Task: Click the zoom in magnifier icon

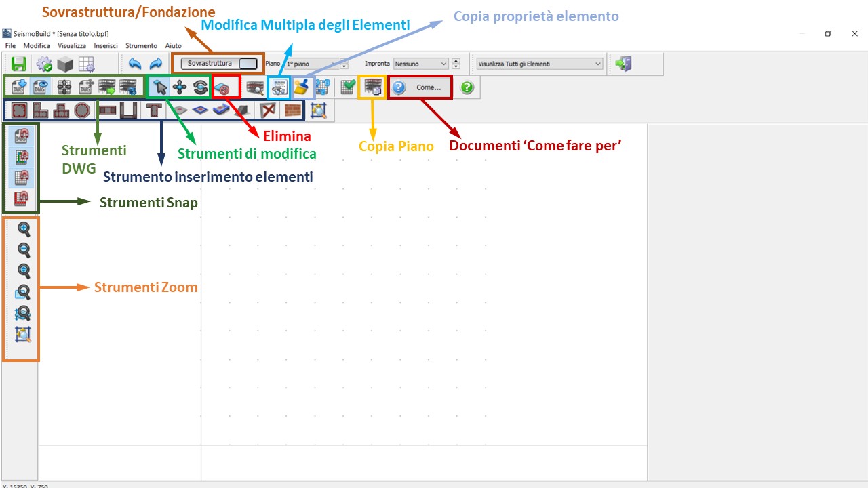Action: [x=24, y=228]
